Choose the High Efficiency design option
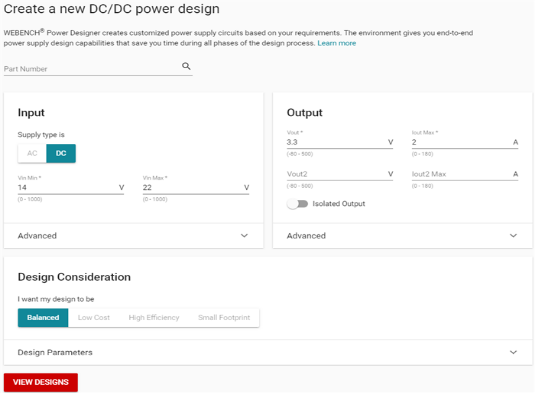 [154, 317]
